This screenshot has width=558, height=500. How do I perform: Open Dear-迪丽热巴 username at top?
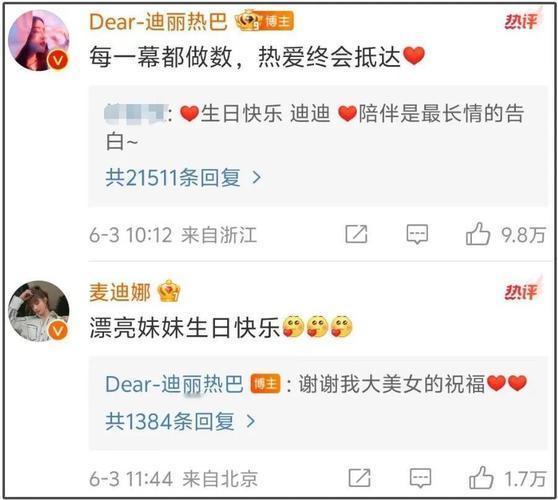click(158, 22)
